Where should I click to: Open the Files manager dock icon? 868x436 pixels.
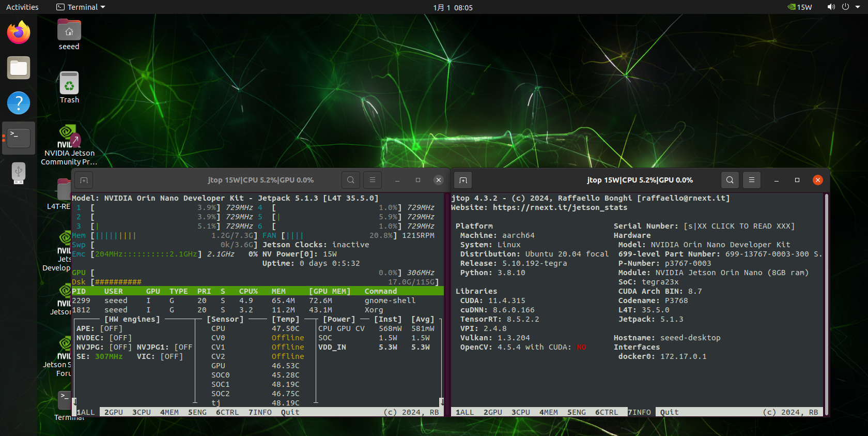(19, 68)
